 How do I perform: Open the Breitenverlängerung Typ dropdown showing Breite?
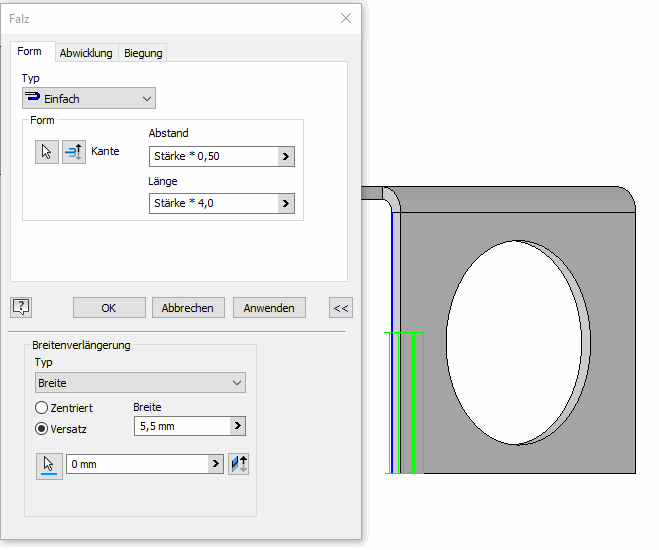tap(140, 383)
